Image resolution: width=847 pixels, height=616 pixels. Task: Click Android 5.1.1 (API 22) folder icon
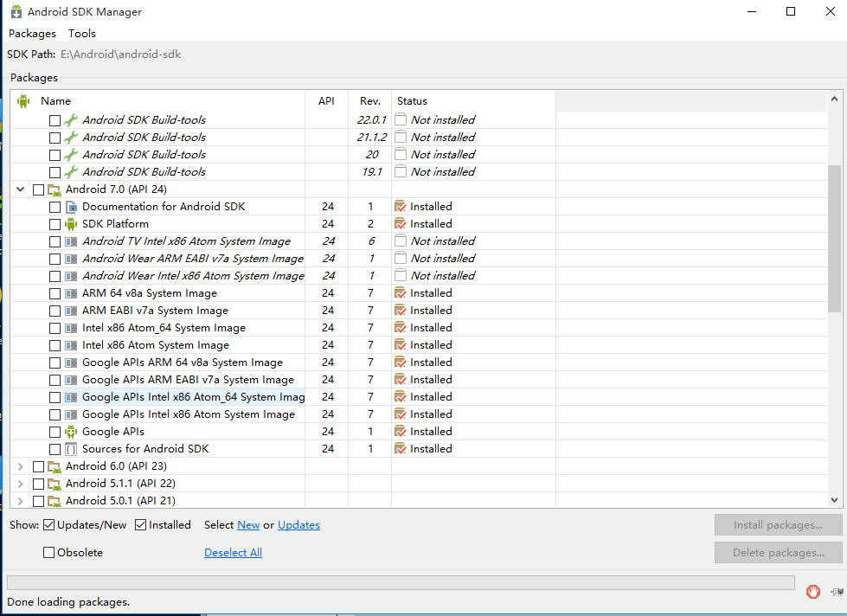point(54,484)
